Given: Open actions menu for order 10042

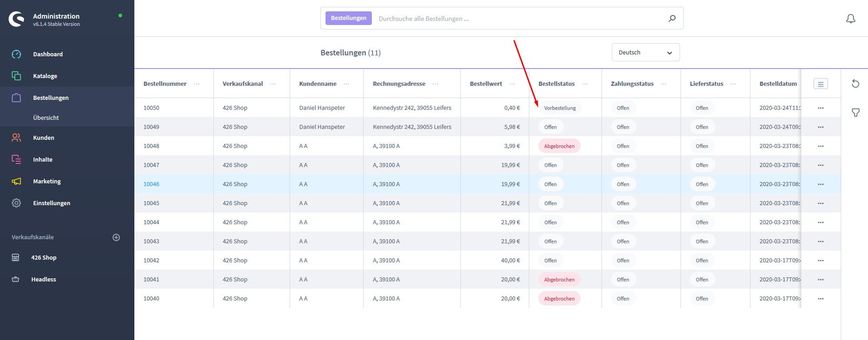Looking at the screenshot, I should click(x=820, y=261).
